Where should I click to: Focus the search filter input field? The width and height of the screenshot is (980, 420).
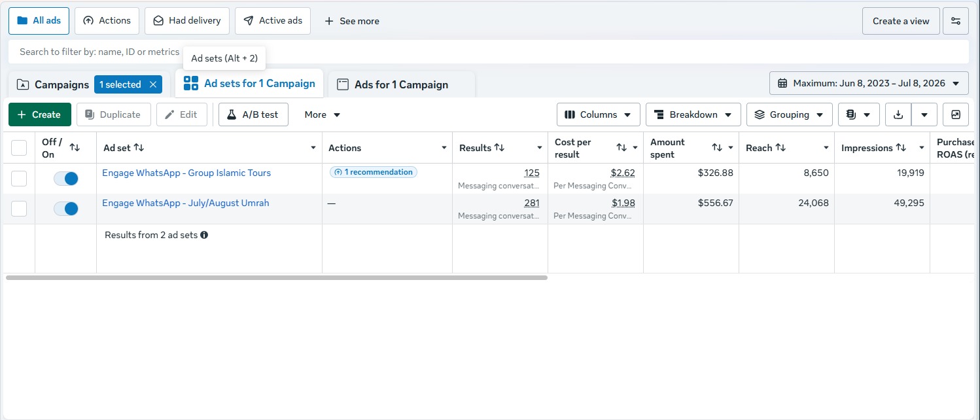(x=489, y=52)
